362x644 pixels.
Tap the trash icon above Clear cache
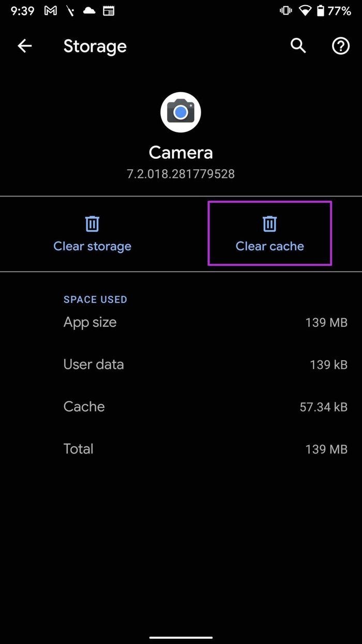coord(269,224)
